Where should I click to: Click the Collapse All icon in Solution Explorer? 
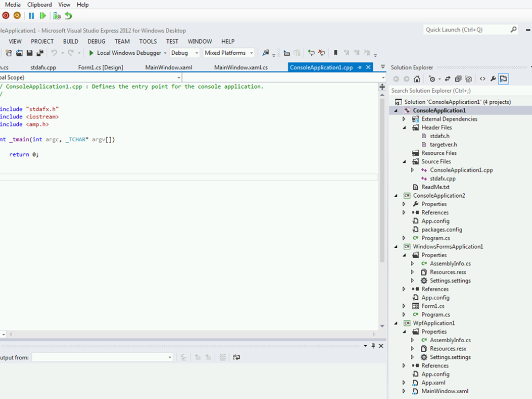(458, 79)
